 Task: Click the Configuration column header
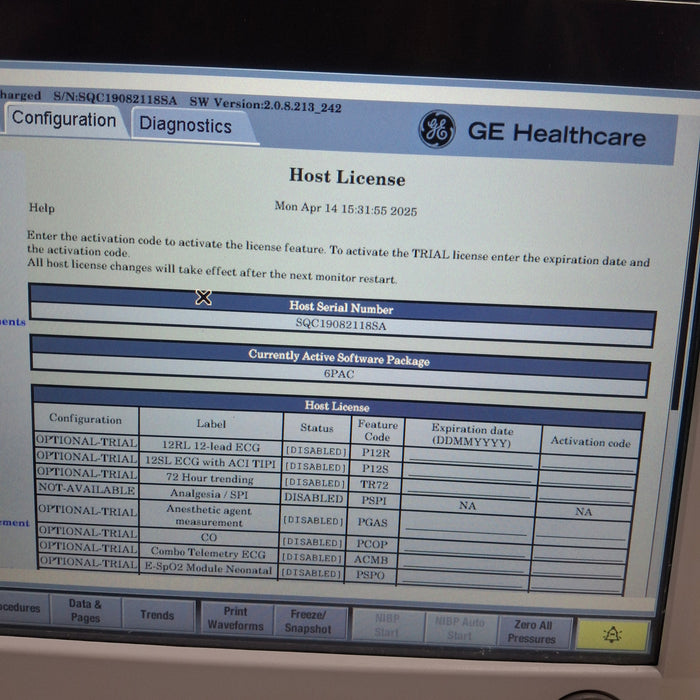(85, 419)
